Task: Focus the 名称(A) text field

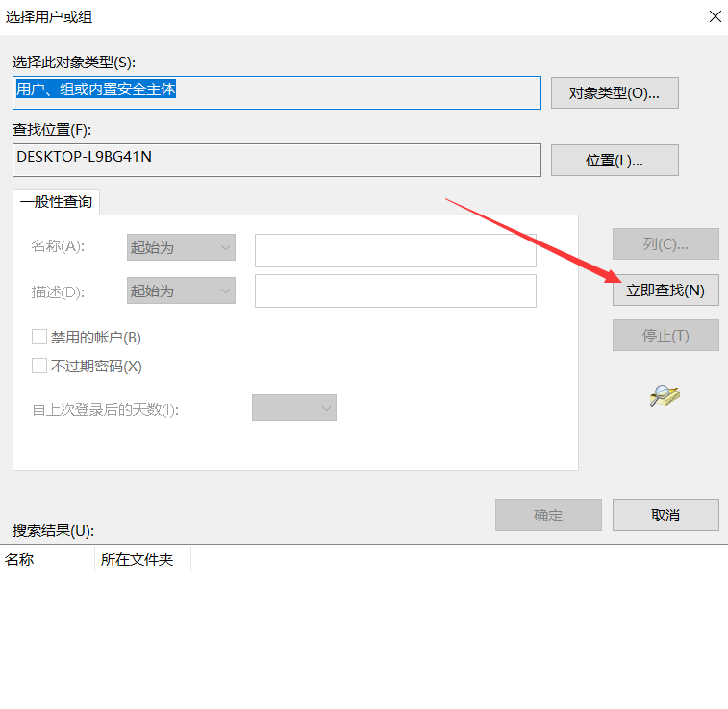Action: [x=395, y=251]
